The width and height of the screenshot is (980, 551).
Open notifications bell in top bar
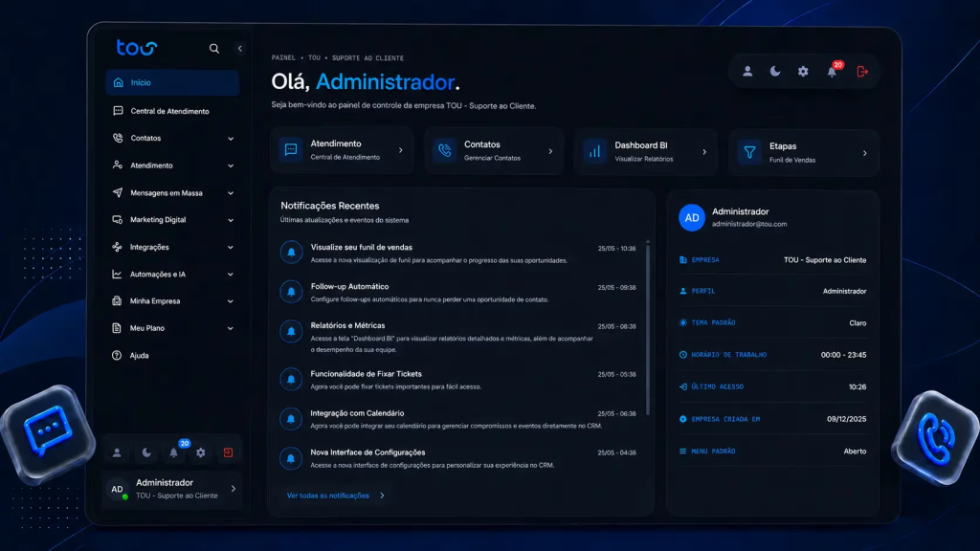832,71
